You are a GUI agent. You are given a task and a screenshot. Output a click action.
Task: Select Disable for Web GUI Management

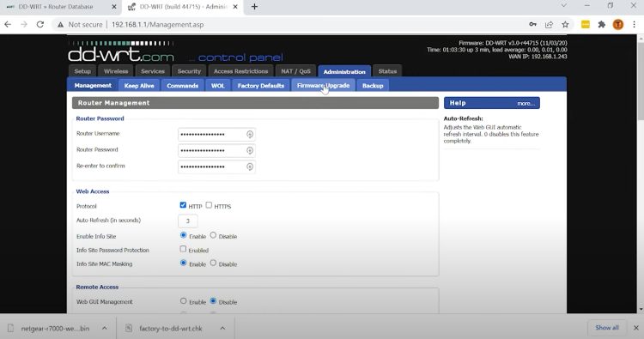[x=213, y=301]
